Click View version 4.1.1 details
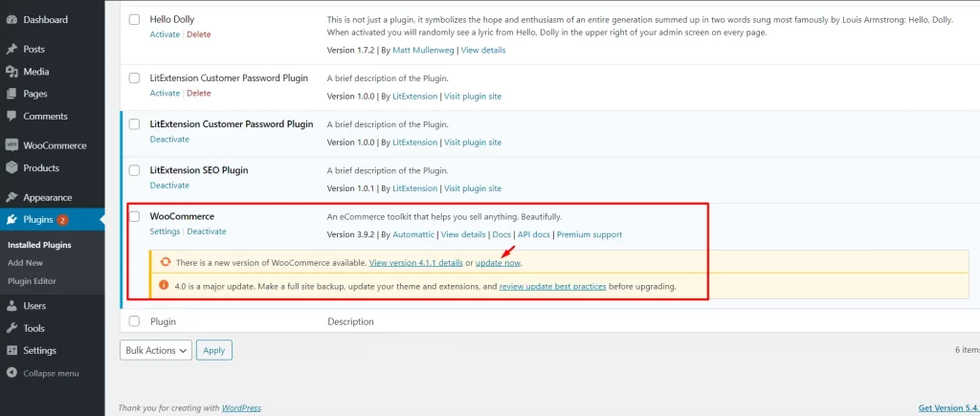Image resolution: width=980 pixels, height=416 pixels. (416, 263)
